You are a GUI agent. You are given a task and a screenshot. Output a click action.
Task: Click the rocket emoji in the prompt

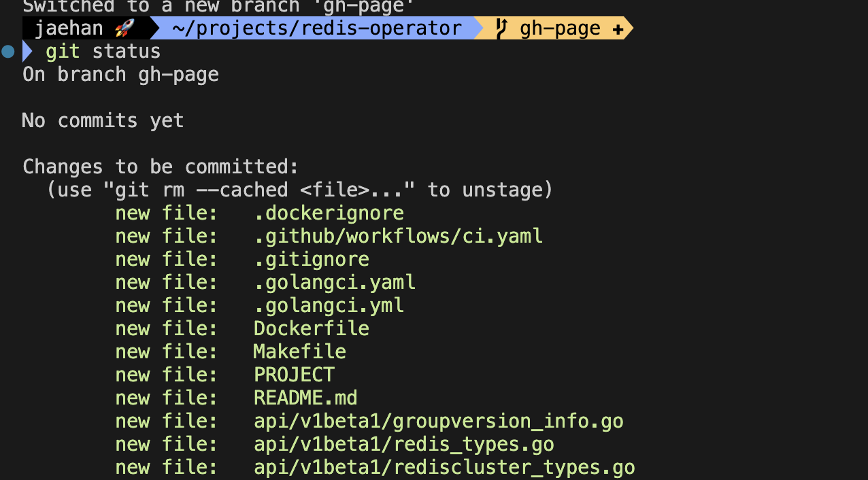pos(125,29)
